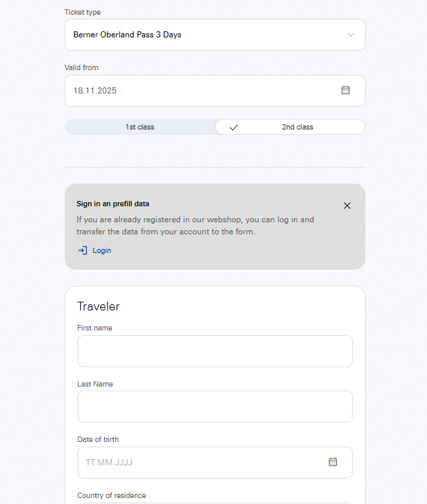Focus the First name input field
This screenshot has height=504, width=427.
click(215, 351)
